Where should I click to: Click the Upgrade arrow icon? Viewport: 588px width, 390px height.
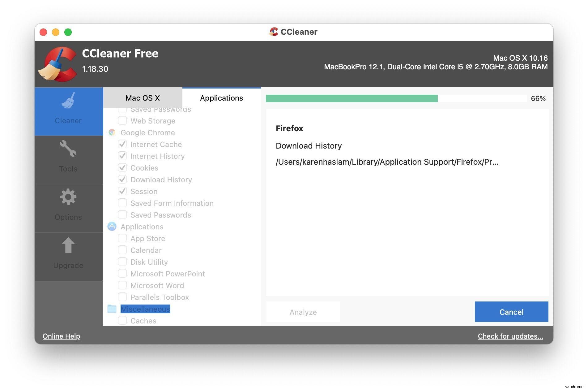tap(68, 245)
